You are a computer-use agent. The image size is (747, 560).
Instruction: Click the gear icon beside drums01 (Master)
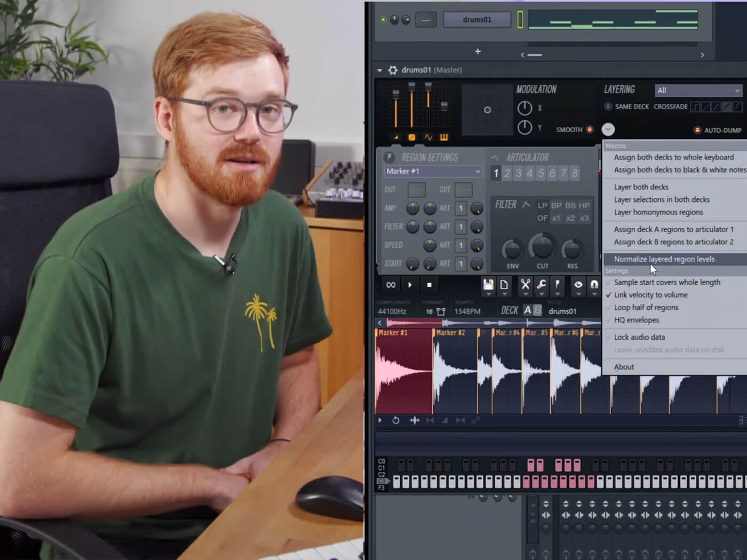click(393, 70)
